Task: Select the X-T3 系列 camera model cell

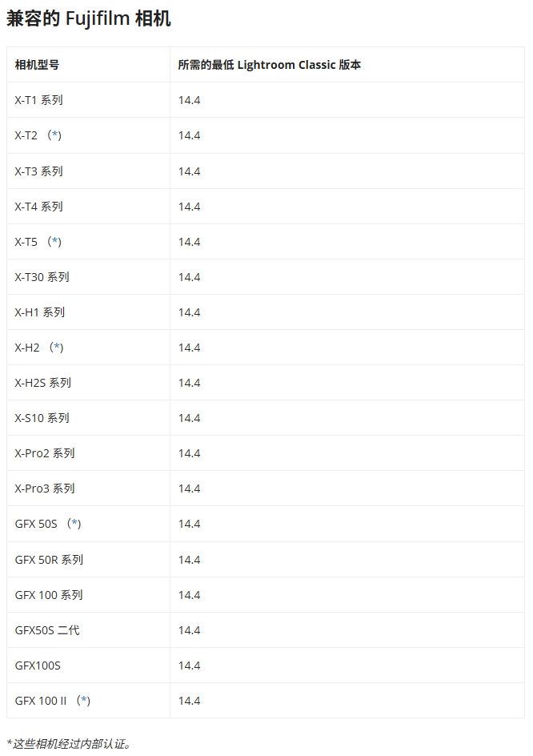Action: coord(88,171)
